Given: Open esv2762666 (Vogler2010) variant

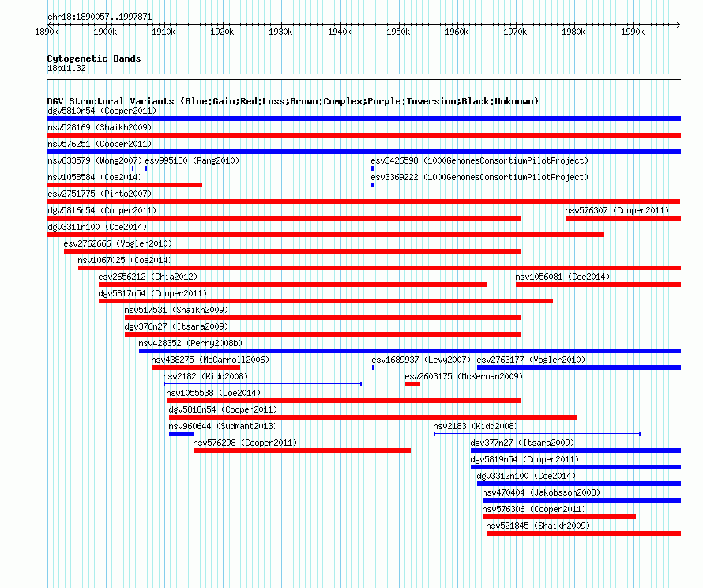Looking at the screenshot, I should pyautogui.click(x=118, y=243).
